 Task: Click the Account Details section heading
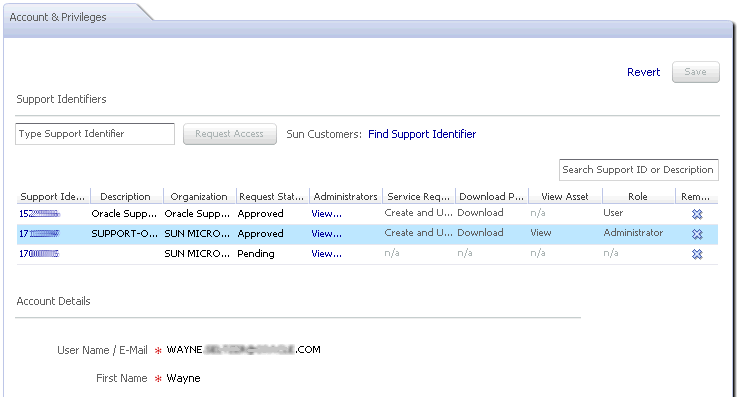pos(53,301)
